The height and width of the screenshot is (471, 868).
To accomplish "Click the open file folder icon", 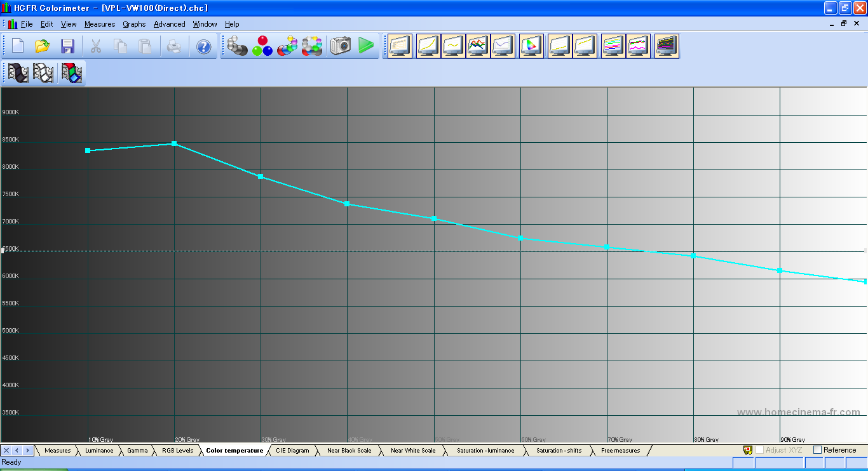I will click(43, 46).
